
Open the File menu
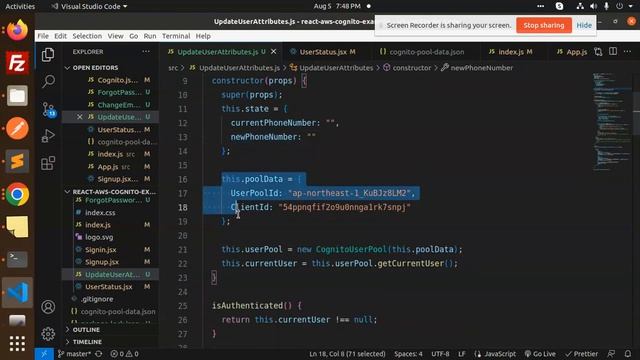tap(43, 36)
